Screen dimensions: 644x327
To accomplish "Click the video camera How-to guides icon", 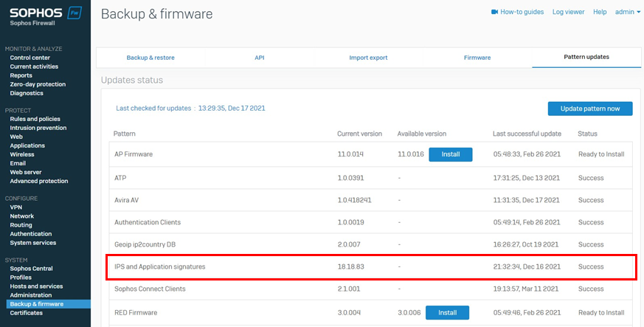I will pos(494,12).
